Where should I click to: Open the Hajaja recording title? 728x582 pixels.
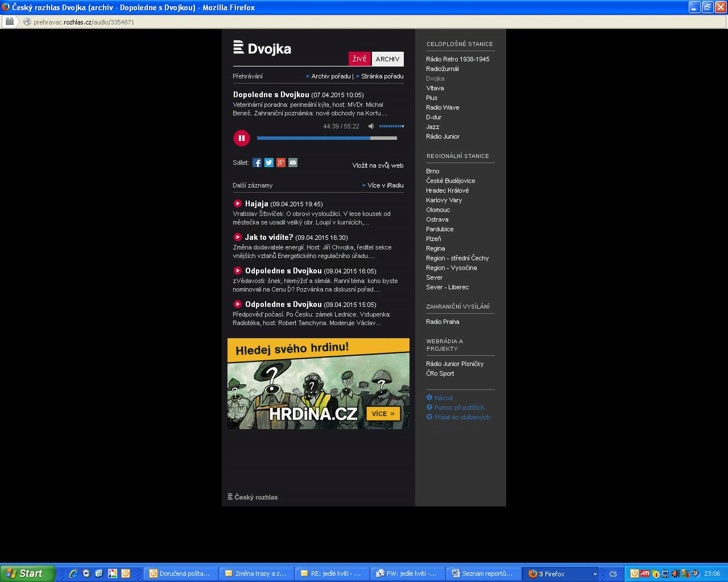click(257, 203)
